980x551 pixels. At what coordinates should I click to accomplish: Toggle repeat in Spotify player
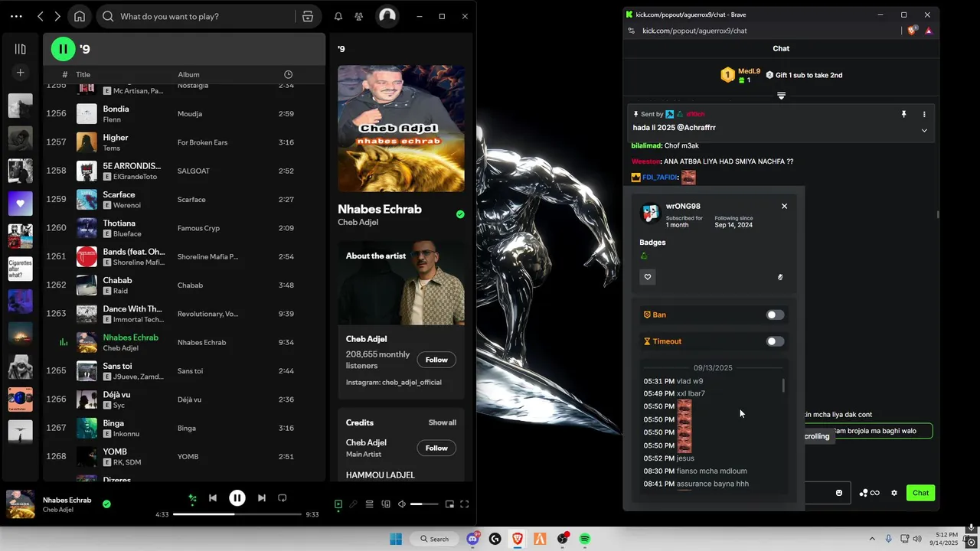(283, 498)
